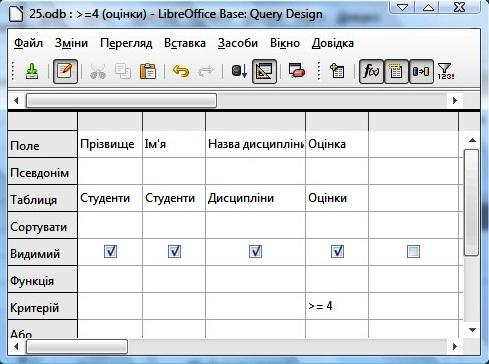Click the Add Tables icon
The image size is (489, 364).
(337, 71)
